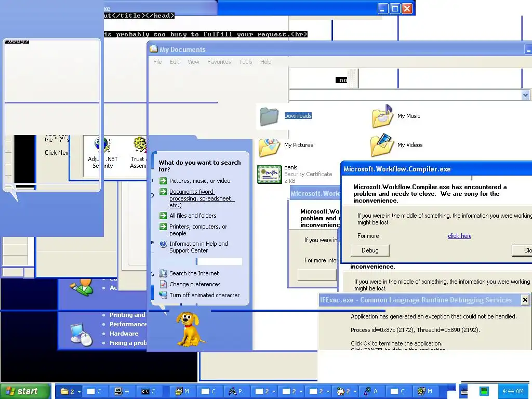Click the Start button

(25, 391)
